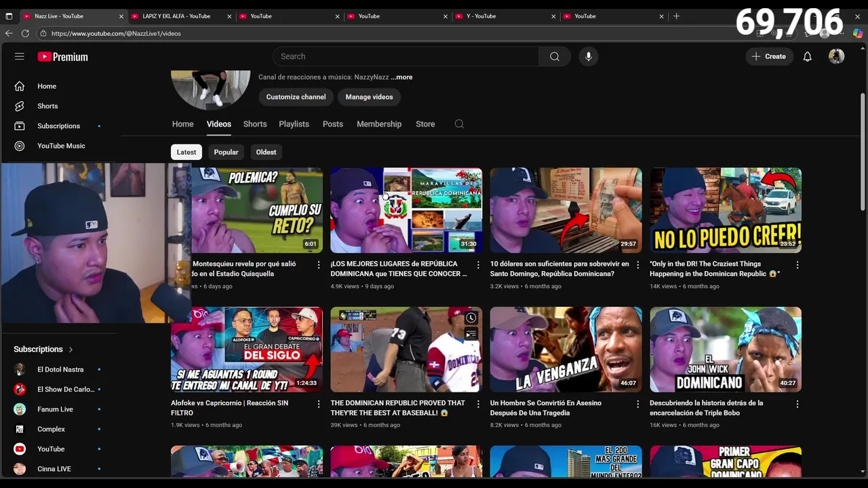Add baseball video to Watch Later
Image resolution: width=868 pixels, height=488 pixels.
coord(471,318)
